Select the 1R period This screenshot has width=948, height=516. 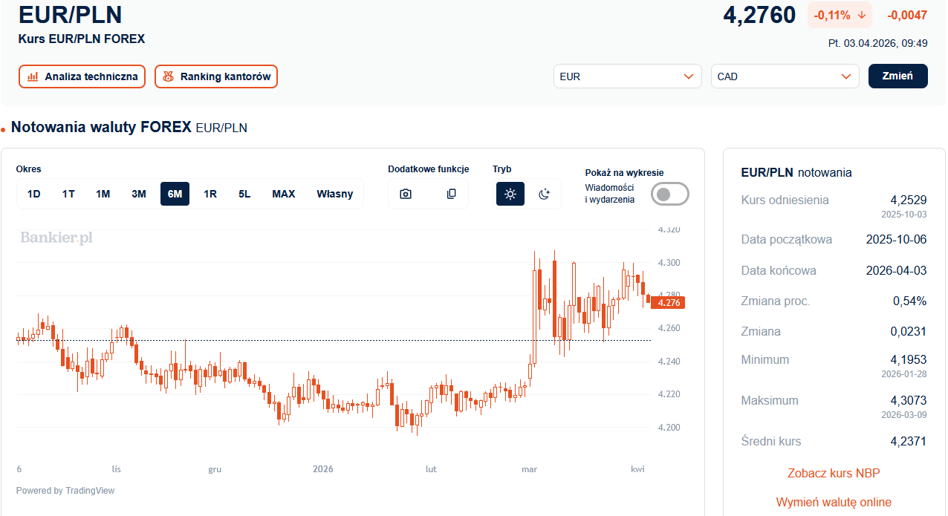click(x=210, y=194)
